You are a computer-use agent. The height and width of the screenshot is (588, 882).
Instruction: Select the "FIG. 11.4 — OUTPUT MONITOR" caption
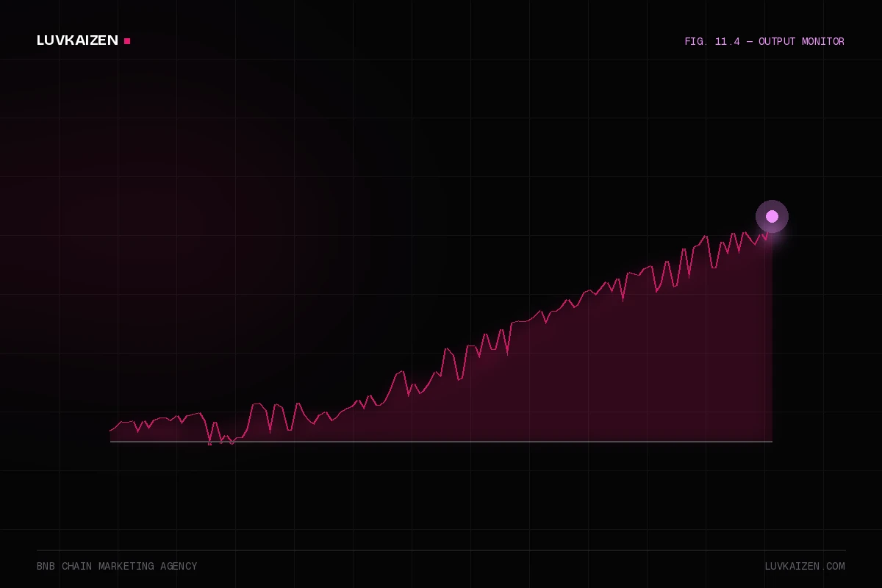coord(764,42)
